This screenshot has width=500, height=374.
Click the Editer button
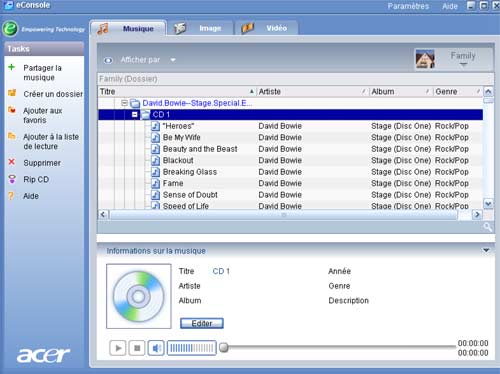202,323
